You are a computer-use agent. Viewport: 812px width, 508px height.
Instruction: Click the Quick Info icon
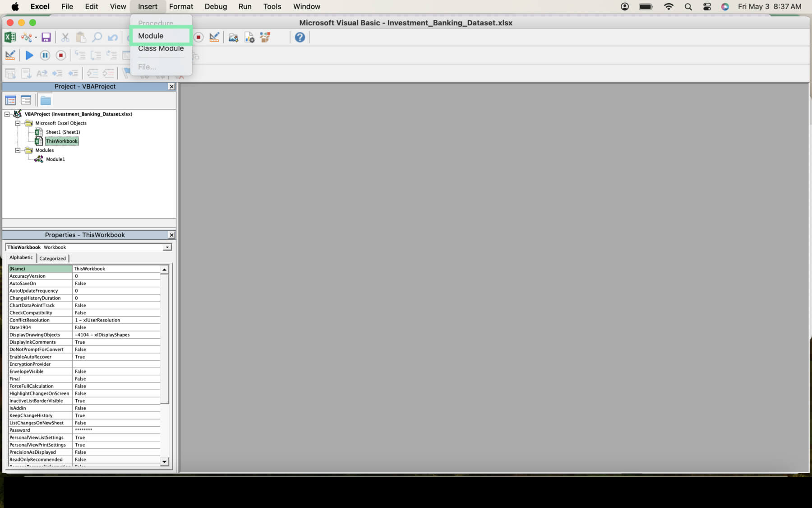42,73
